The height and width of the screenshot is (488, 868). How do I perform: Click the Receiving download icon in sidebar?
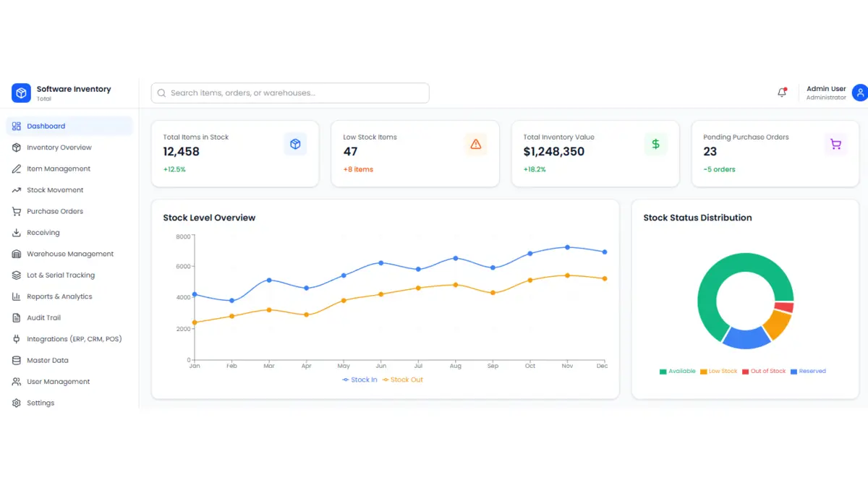pyautogui.click(x=17, y=233)
